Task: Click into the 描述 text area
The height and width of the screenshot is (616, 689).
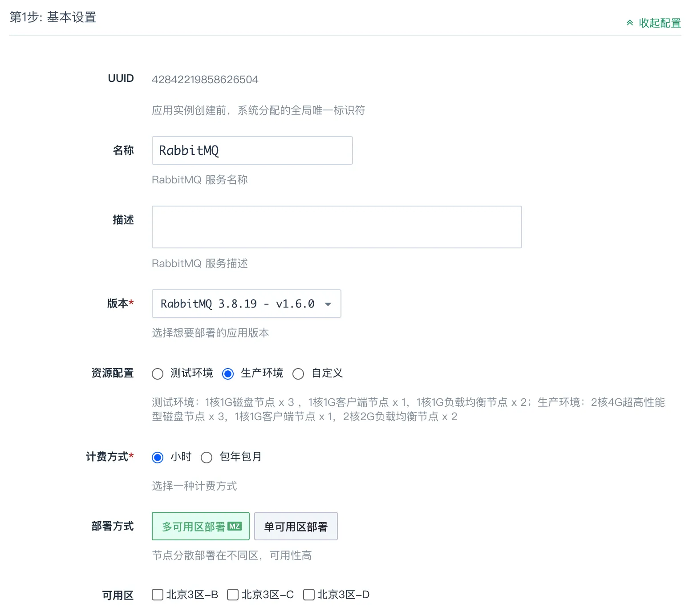Action: 336,227
